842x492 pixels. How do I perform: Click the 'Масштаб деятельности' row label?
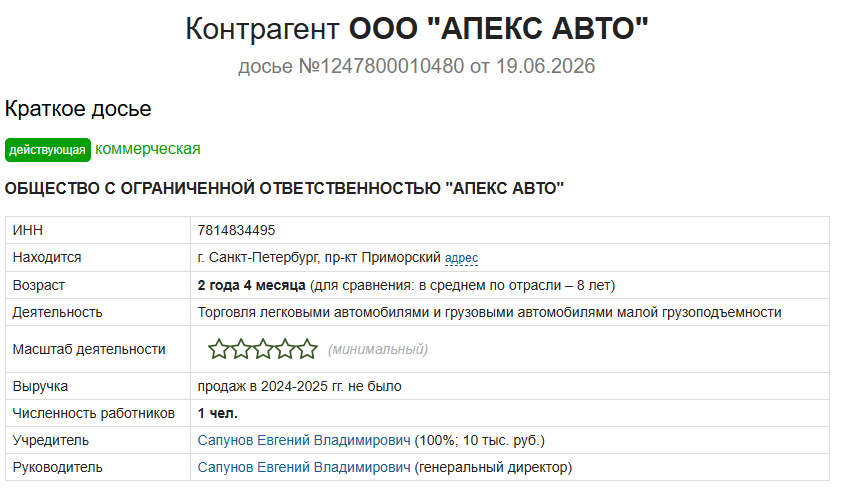tap(89, 349)
